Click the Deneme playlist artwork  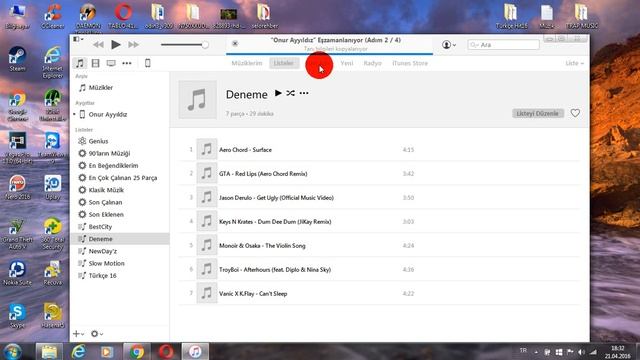(x=198, y=100)
